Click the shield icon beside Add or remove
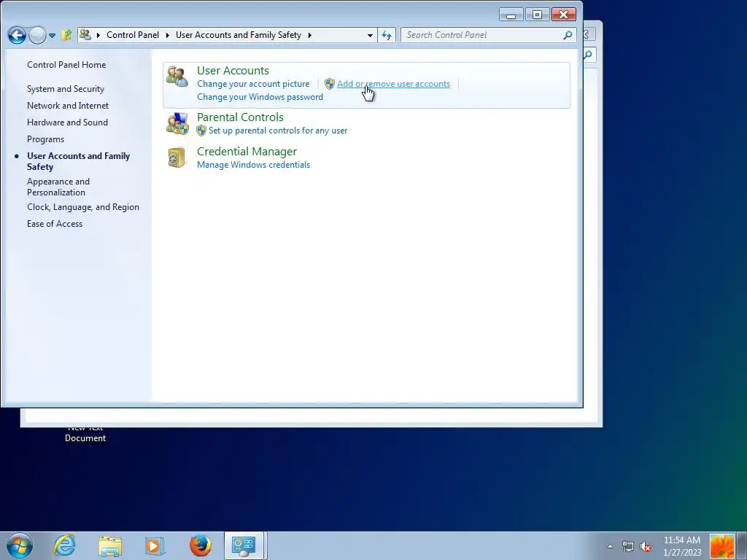 (330, 84)
